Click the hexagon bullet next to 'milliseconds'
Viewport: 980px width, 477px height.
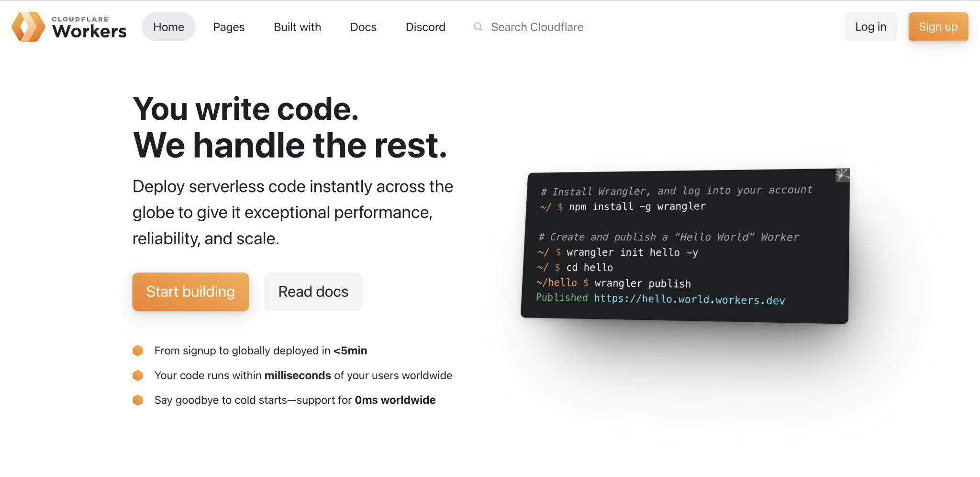(x=137, y=375)
